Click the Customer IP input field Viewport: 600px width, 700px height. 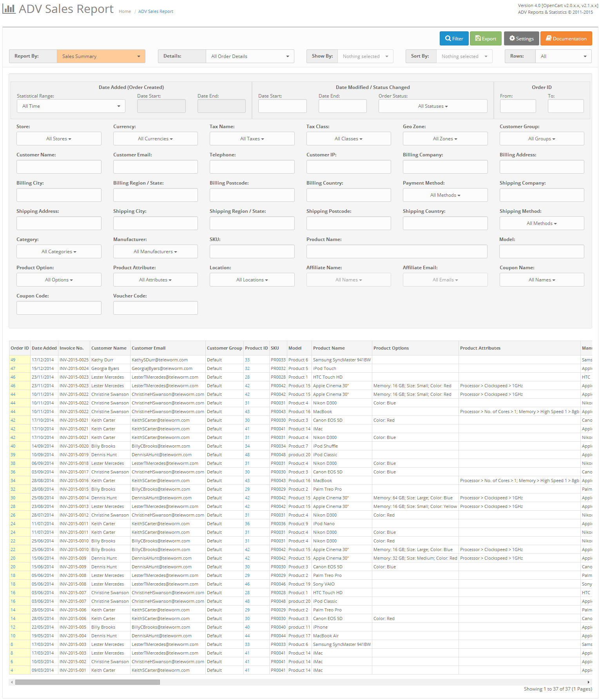(x=348, y=167)
